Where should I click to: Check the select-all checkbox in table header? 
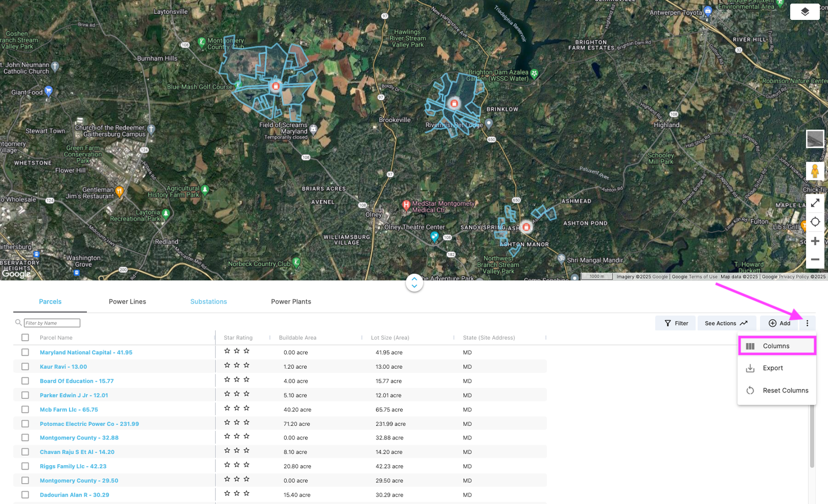[25, 337]
